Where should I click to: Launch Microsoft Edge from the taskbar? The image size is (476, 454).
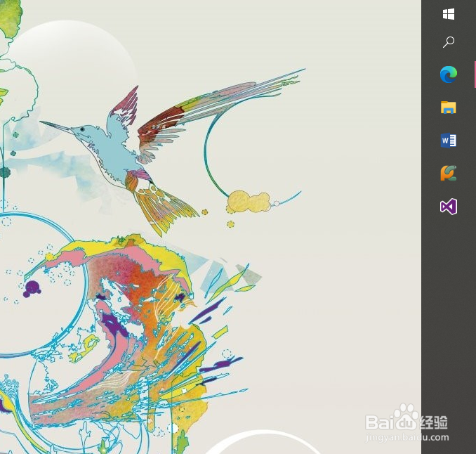tap(449, 74)
